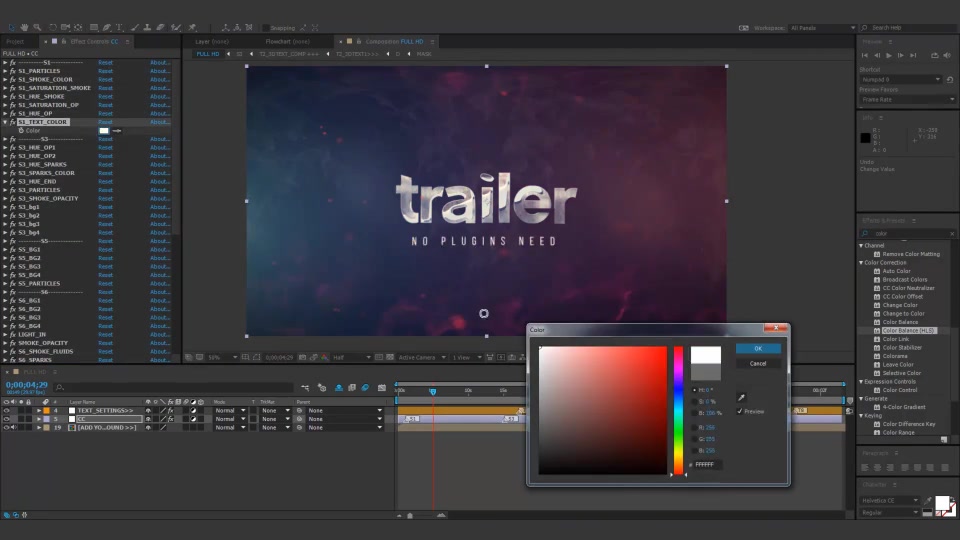Select the Composition FULL HD tab
The width and height of the screenshot is (960, 540).
click(x=394, y=42)
